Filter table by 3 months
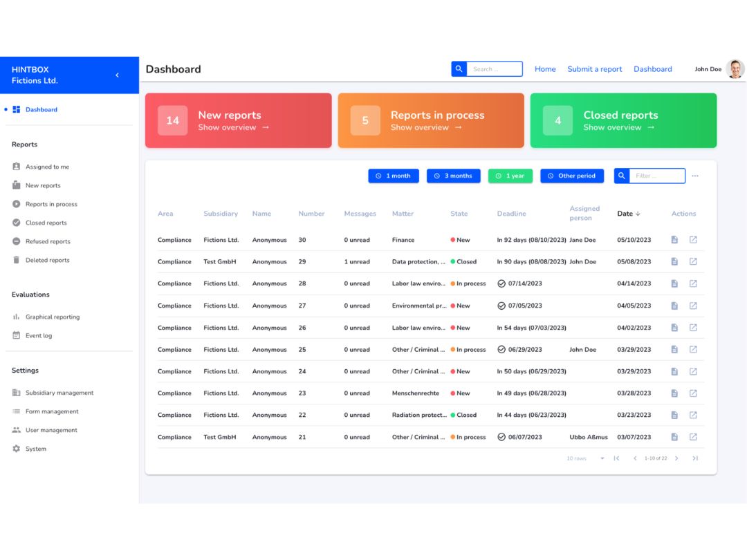This screenshot has height=560, width=747. [454, 176]
